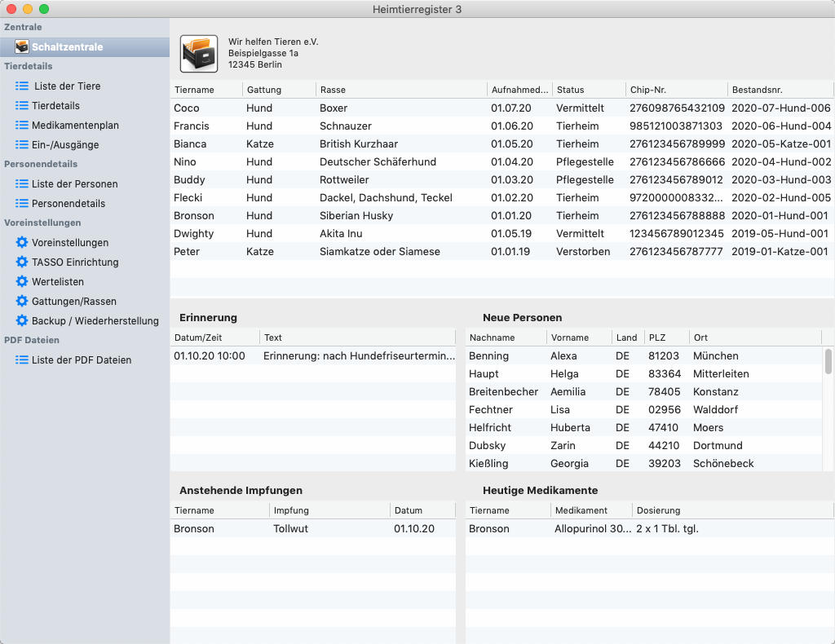Select Haupt Helga from Mitterleiten
This screenshot has height=644, width=835.
click(x=644, y=373)
